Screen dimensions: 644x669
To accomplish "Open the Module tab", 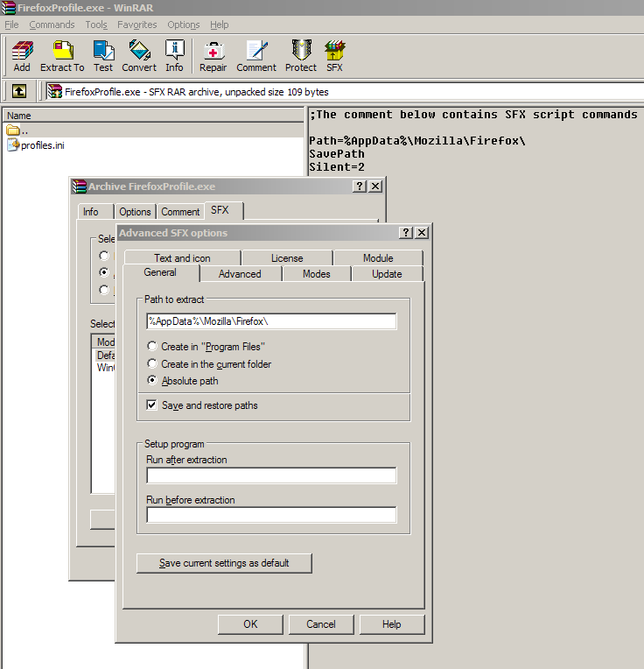I will coord(378,257).
